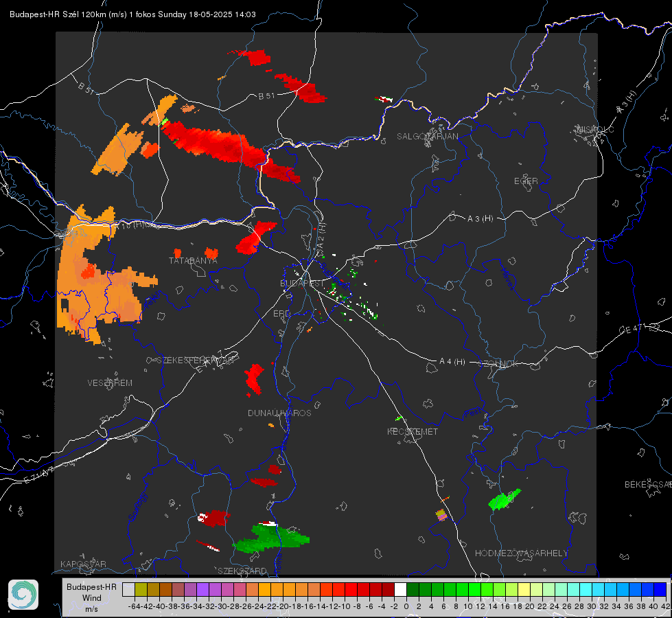672x618 pixels.
Task: Click the DUNAÚJVÁROS city label
Action: pos(279,413)
